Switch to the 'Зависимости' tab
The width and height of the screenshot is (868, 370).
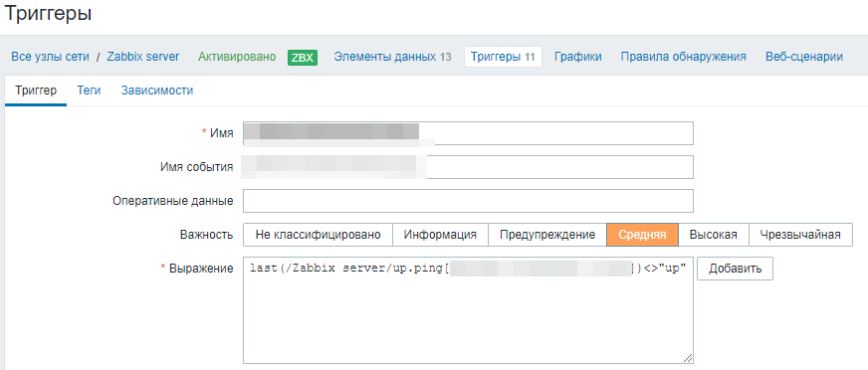point(157,91)
